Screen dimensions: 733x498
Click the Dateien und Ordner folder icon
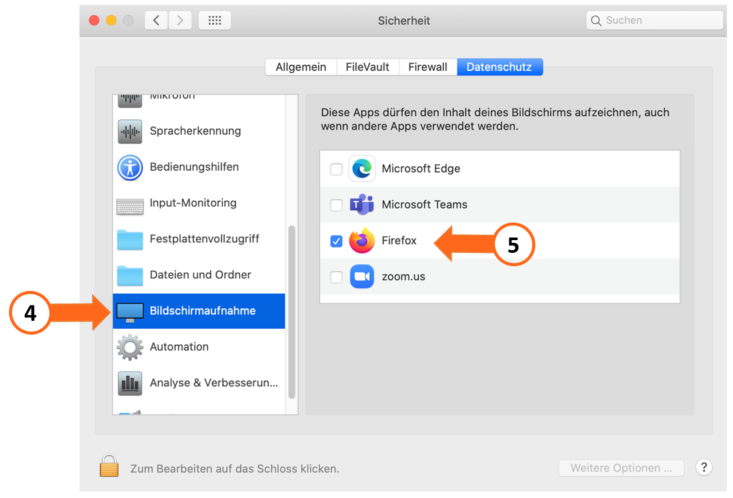point(130,276)
